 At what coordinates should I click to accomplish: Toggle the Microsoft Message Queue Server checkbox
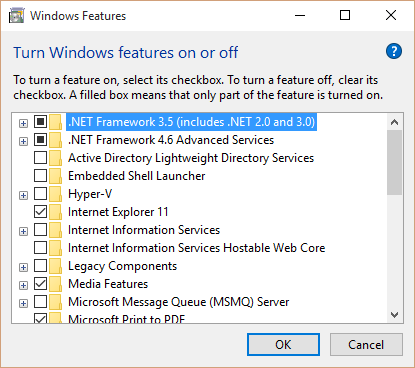40,301
